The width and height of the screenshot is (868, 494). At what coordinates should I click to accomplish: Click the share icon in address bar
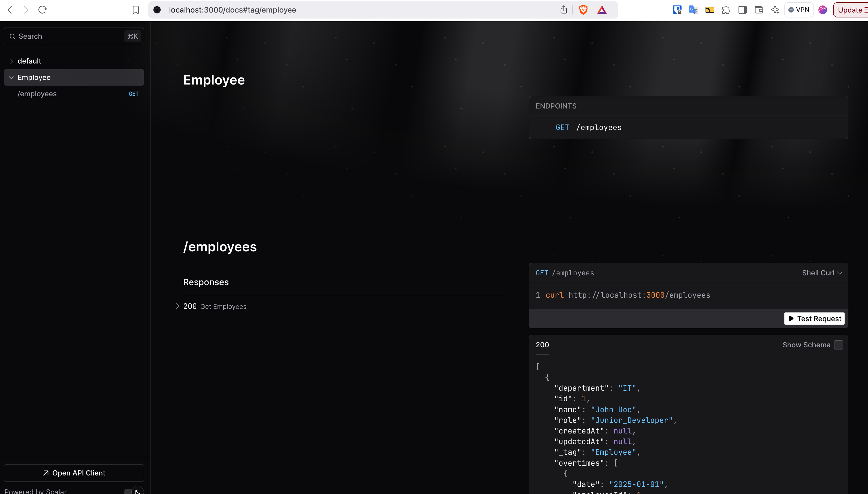click(563, 10)
